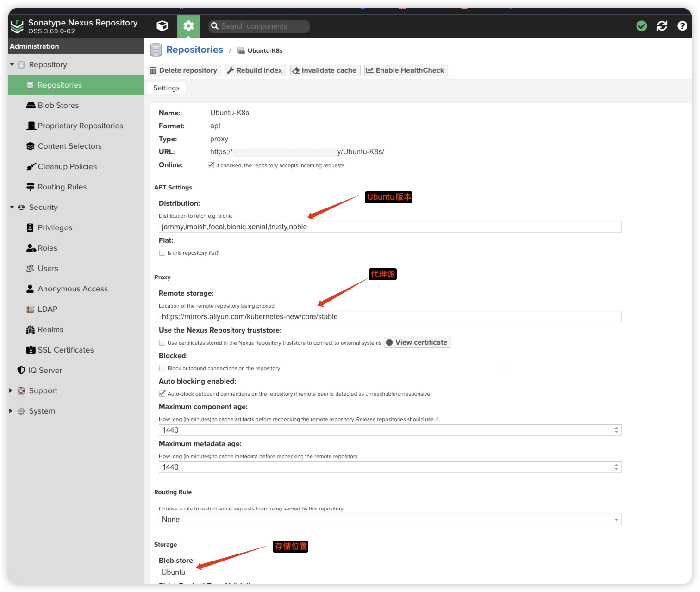This screenshot has height=592, width=700.
Task: Click the Cleanup Policies broom icon
Action: point(31,166)
